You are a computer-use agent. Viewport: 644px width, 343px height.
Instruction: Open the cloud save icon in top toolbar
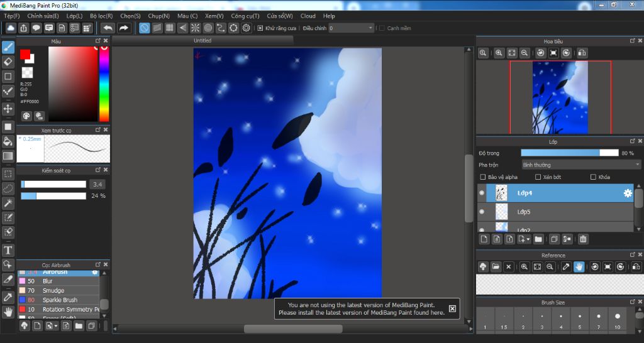click(11, 28)
